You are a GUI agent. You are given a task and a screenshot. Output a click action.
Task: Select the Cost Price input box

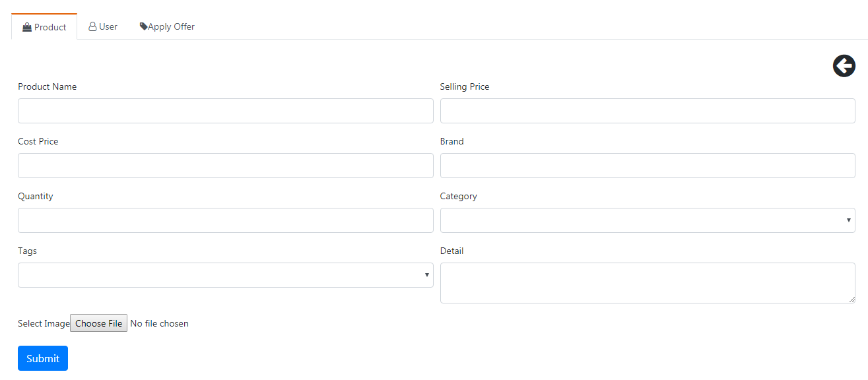tap(226, 166)
